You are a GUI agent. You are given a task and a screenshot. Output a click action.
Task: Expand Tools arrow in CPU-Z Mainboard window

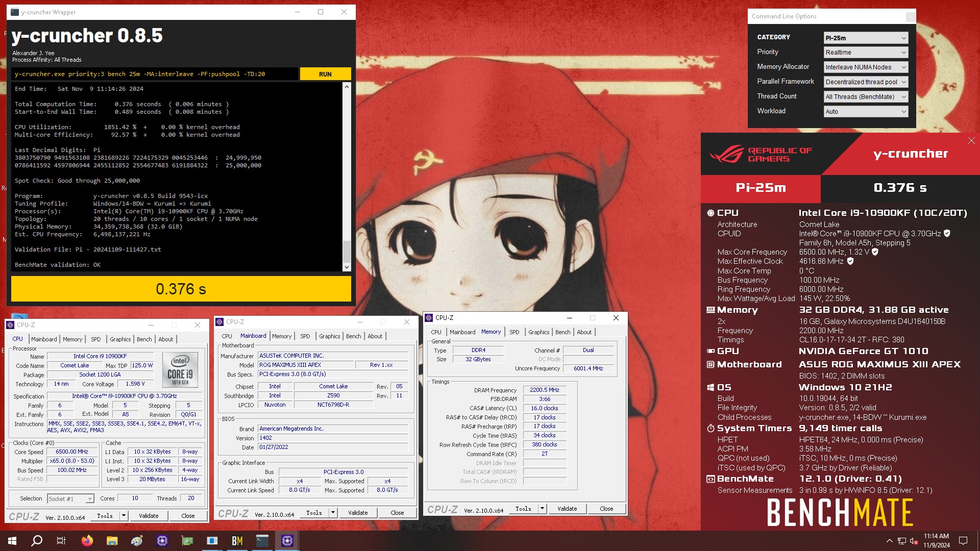coord(333,513)
